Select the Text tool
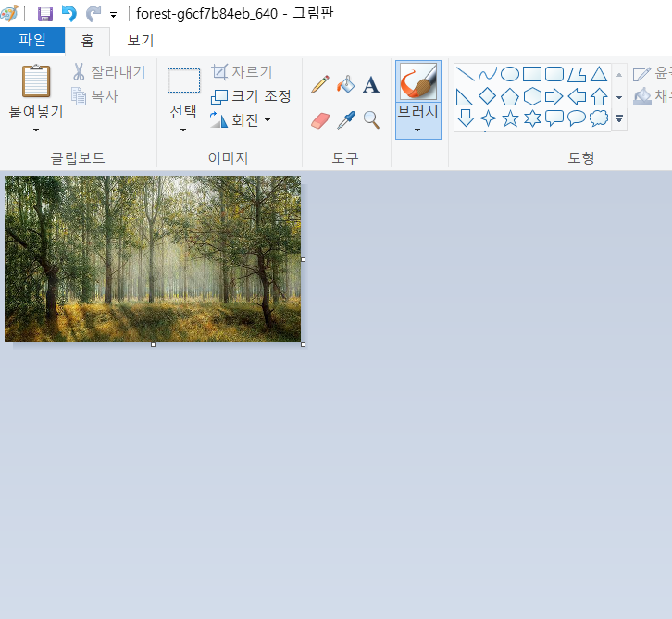The height and width of the screenshot is (619, 672). 371,84
